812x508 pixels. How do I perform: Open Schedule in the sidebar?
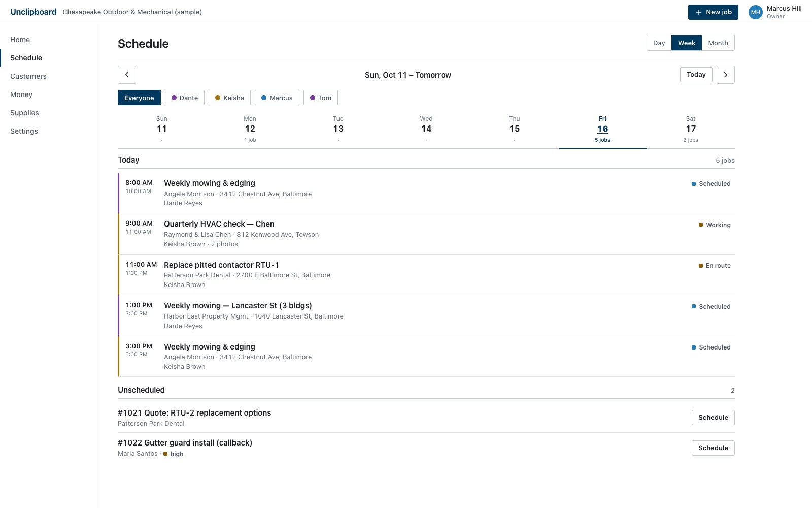tap(51, 58)
